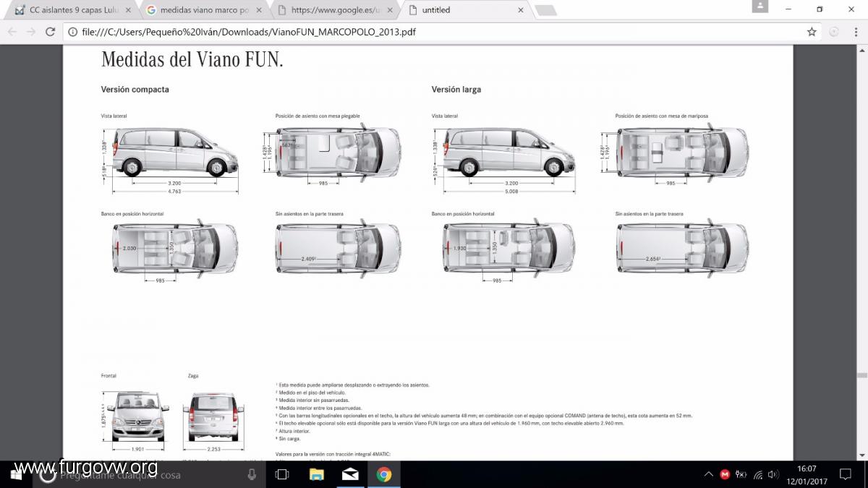This screenshot has height=488, width=868.
Task: Click the 'Frontal' label
Action: [x=109, y=376]
